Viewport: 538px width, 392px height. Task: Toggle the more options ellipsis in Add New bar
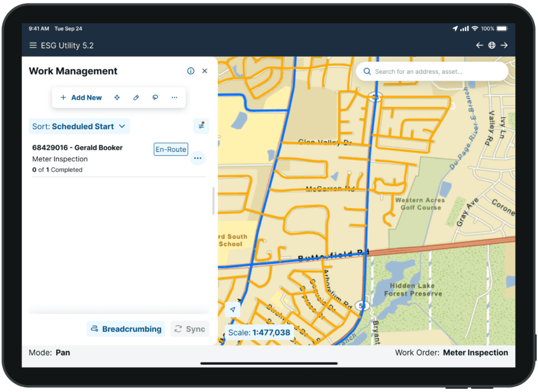tap(174, 97)
